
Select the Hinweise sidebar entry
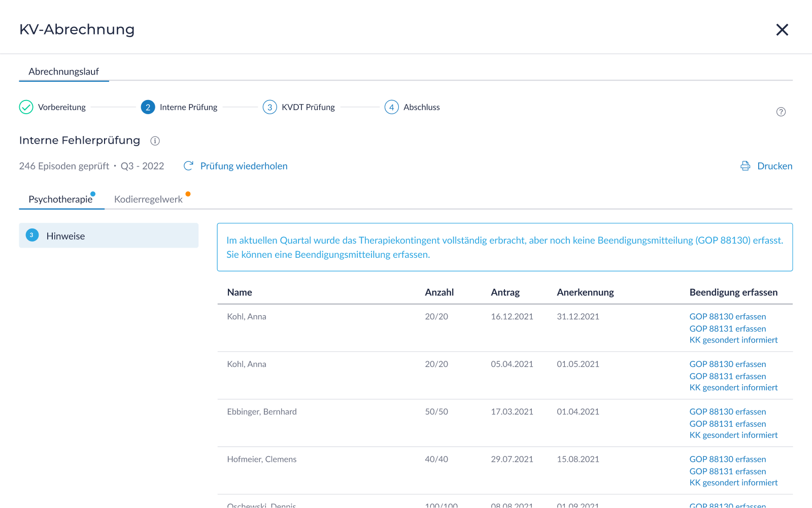(109, 235)
